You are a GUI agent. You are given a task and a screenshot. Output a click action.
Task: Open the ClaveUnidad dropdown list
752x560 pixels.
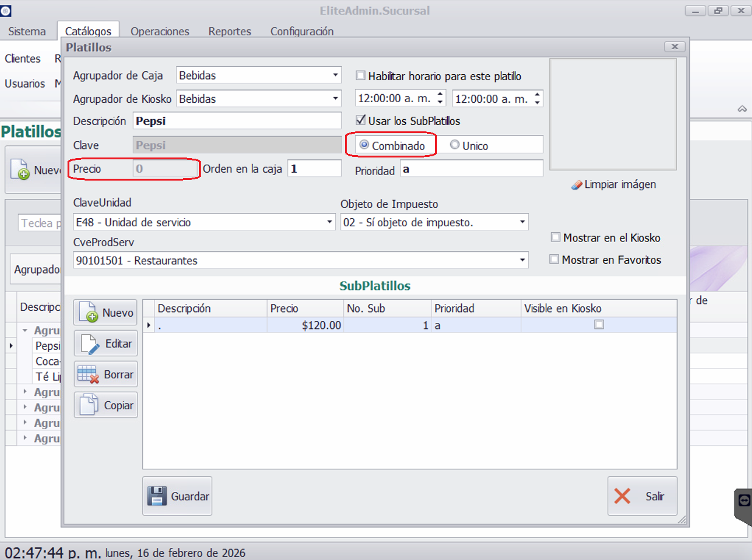330,223
